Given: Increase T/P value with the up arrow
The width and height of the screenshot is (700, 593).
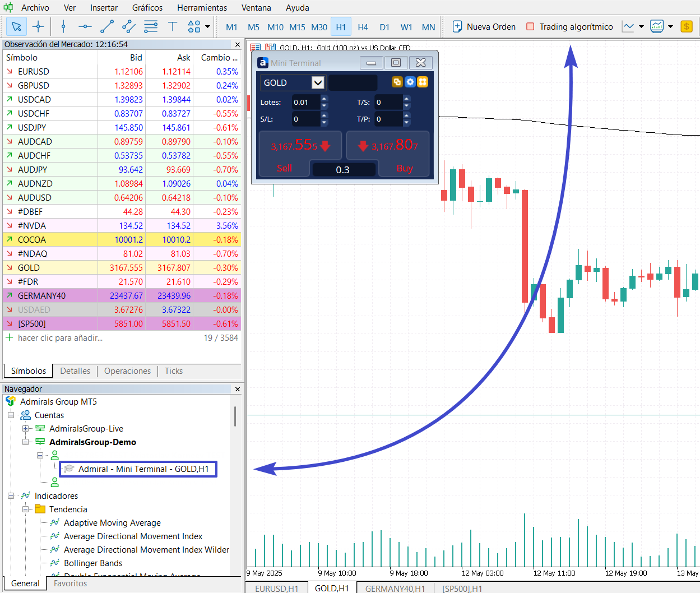Looking at the screenshot, I should click(x=407, y=115).
